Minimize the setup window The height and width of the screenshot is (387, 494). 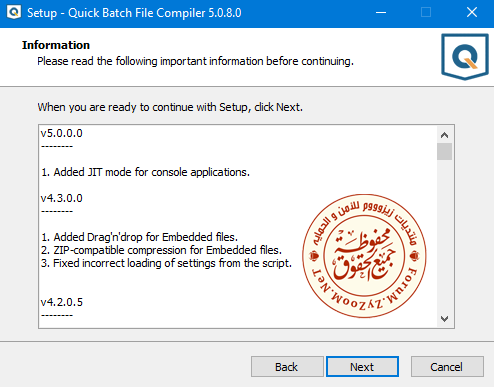tap(381, 13)
